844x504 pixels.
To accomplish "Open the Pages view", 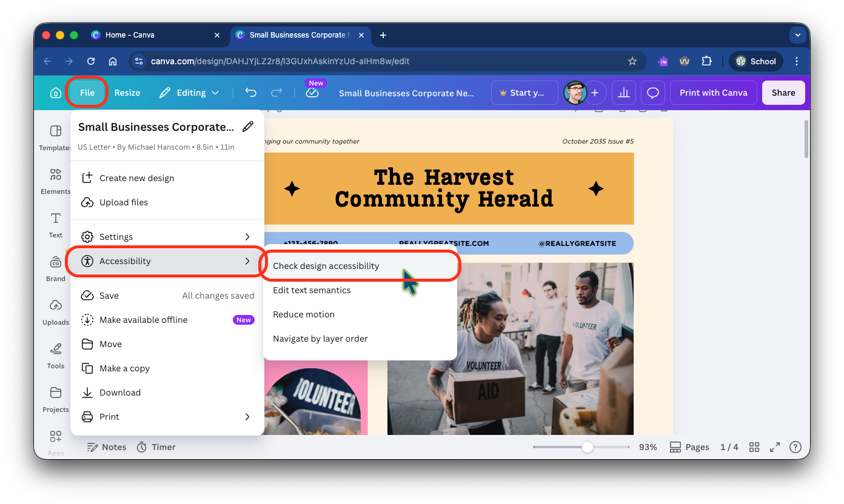I will tap(689, 447).
